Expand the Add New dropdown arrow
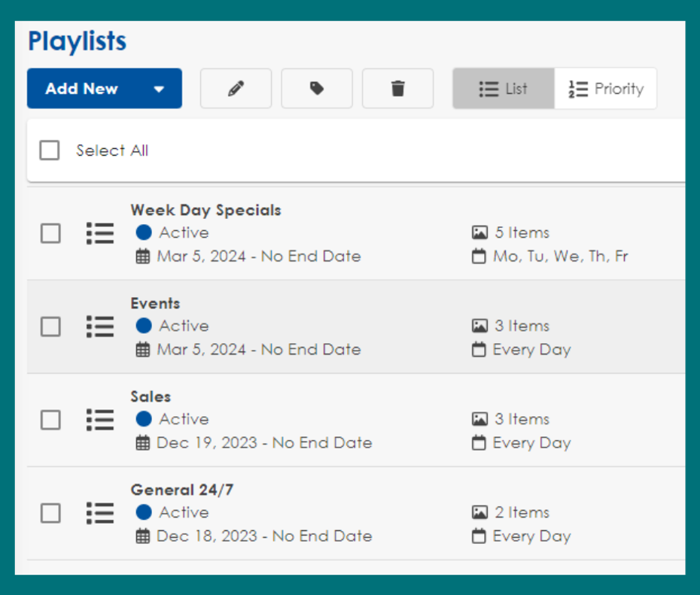 pos(159,89)
